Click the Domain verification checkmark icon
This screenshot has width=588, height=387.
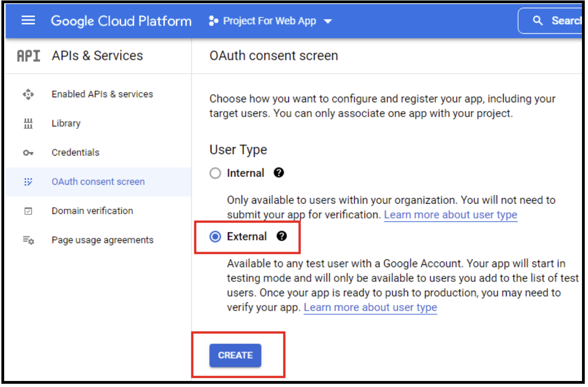(x=28, y=211)
